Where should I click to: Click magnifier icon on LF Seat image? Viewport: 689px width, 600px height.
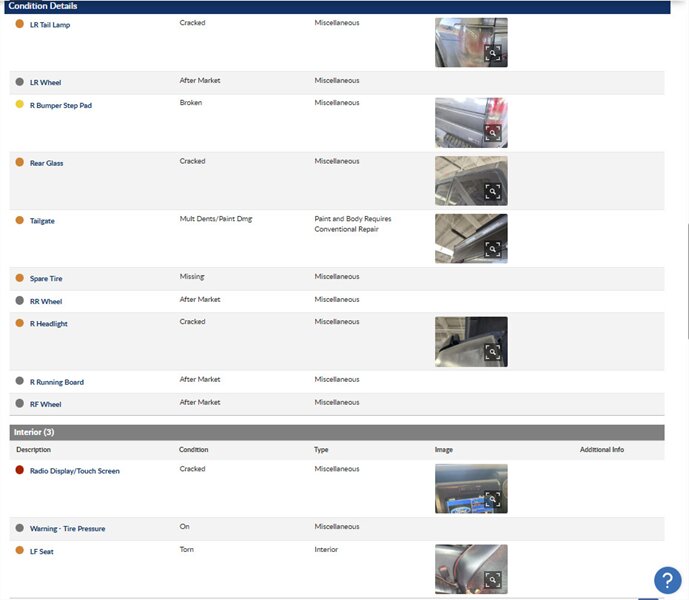[492, 580]
